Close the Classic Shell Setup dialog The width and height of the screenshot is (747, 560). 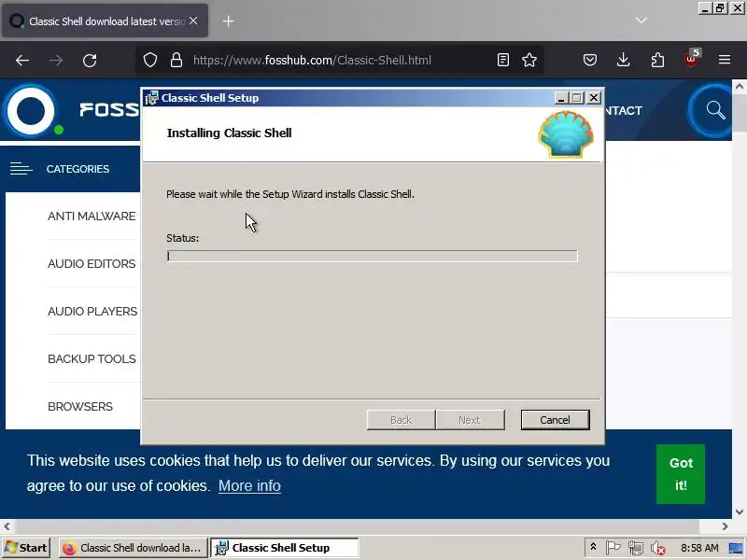[594, 98]
